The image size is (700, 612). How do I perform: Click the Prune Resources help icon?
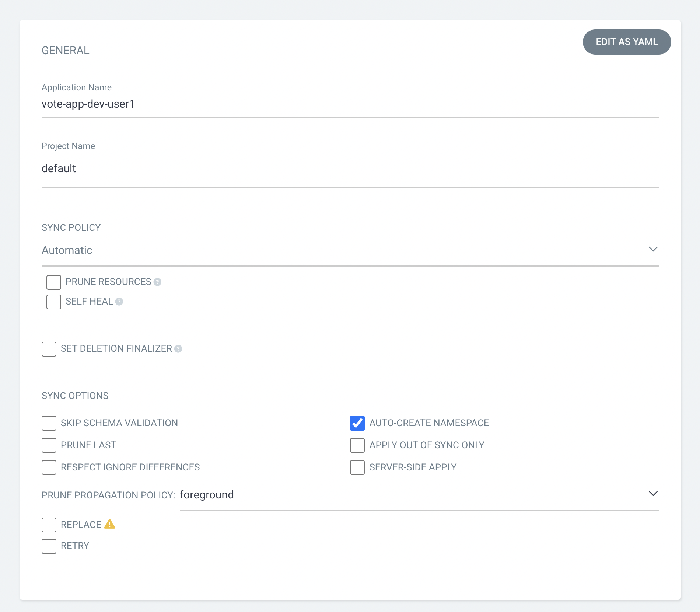(x=157, y=282)
